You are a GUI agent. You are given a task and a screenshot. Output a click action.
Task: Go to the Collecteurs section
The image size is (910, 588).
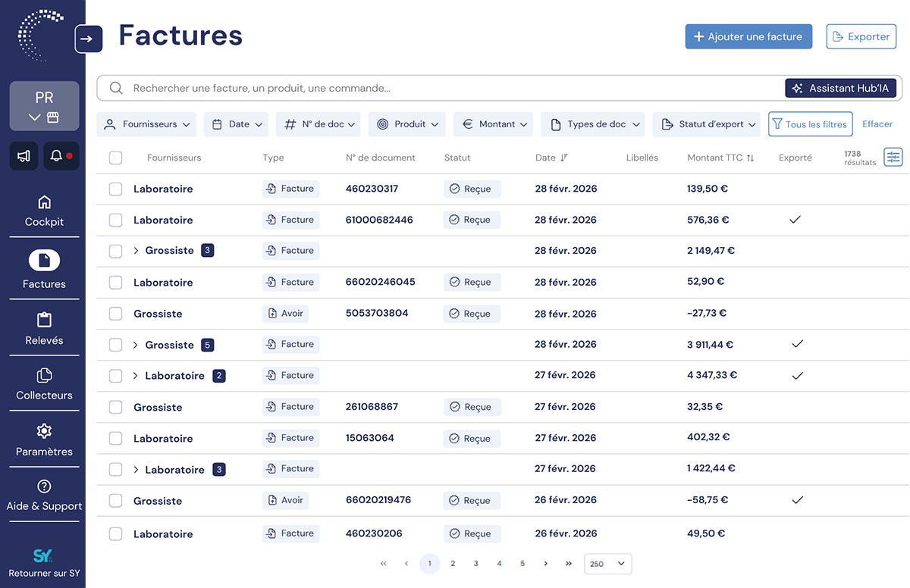tap(44, 384)
